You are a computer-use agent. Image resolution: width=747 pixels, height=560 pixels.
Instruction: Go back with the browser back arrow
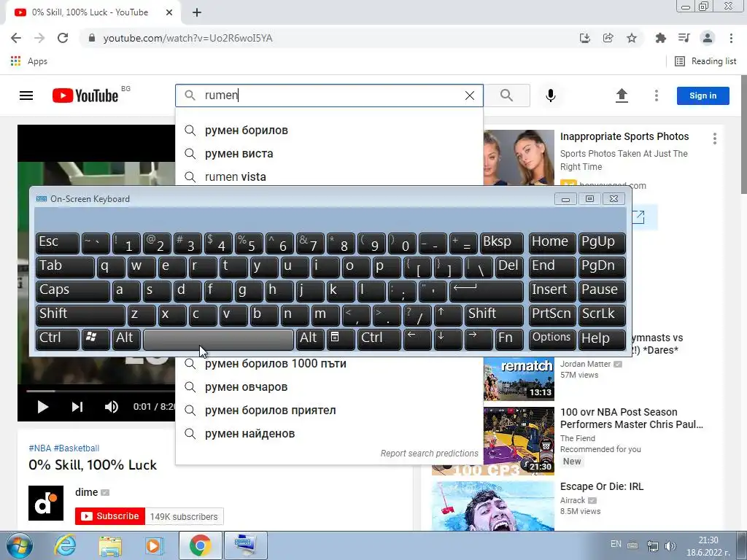[16, 38]
